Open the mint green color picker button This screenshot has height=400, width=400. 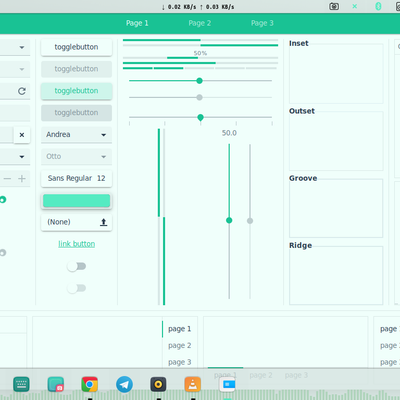pos(76,201)
